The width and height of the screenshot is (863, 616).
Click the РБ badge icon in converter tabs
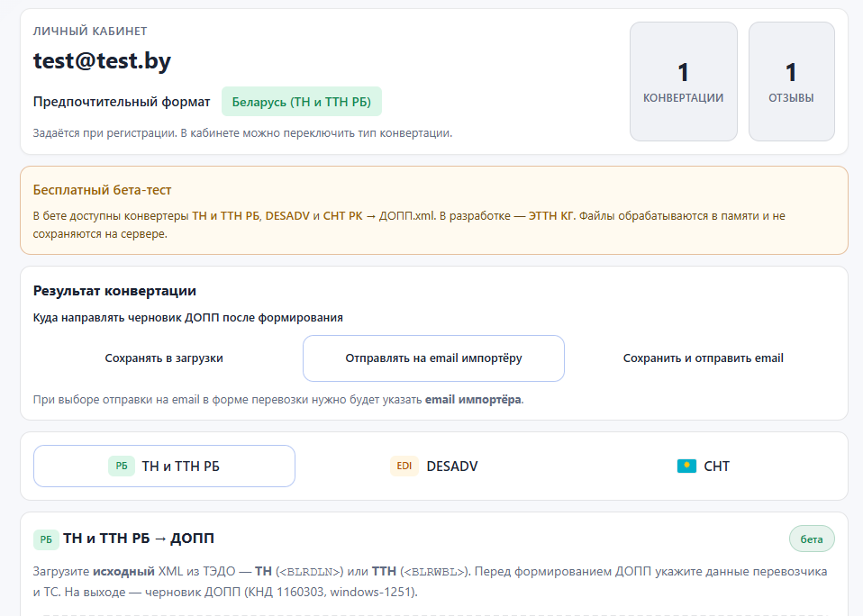[122, 466]
